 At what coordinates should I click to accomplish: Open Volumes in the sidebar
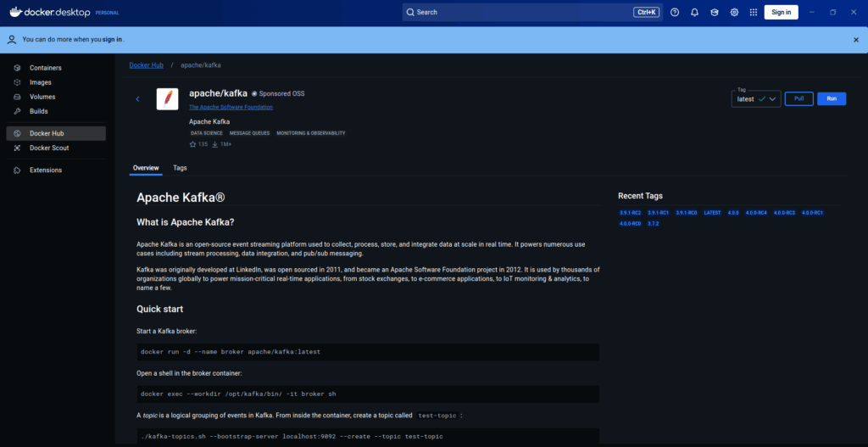[x=56, y=97]
